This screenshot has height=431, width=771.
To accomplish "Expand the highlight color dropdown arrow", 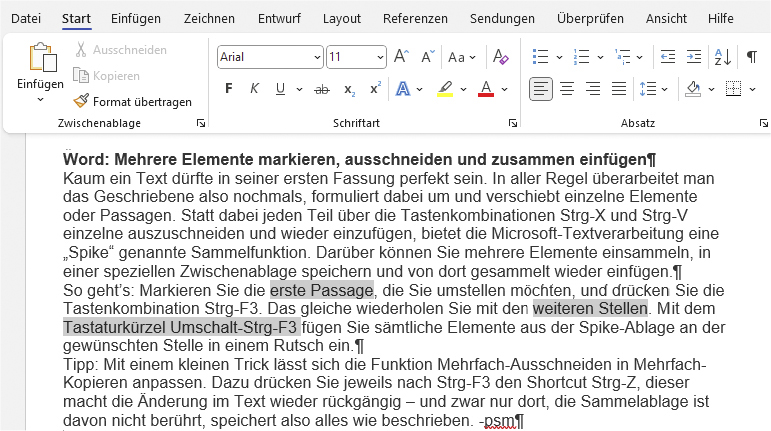I will point(463,89).
